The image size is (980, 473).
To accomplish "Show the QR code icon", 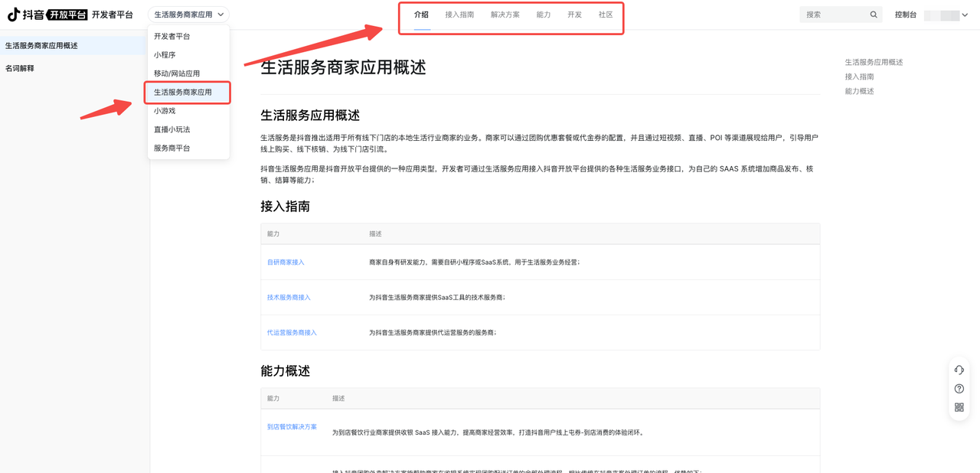I will click(x=959, y=408).
